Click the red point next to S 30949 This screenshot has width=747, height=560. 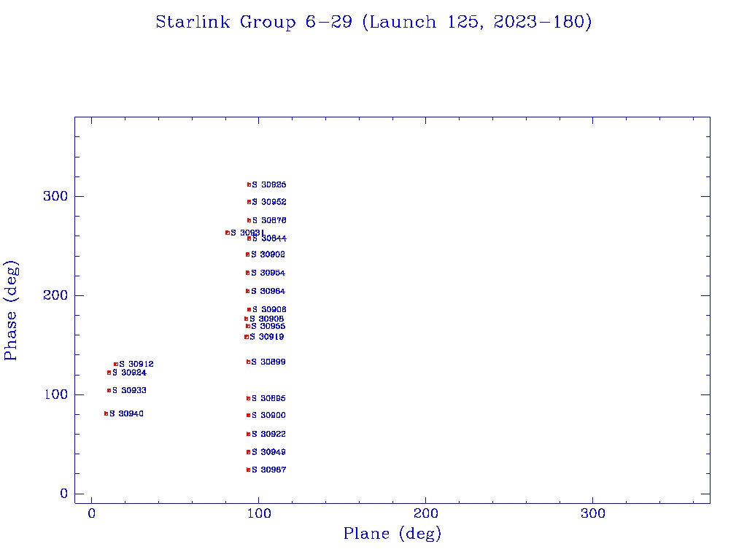pyautogui.click(x=248, y=452)
